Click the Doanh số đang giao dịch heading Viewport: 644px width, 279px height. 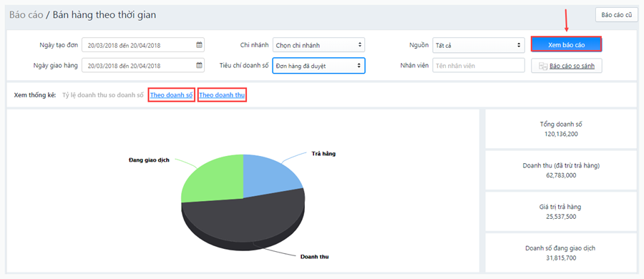tap(561, 248)
